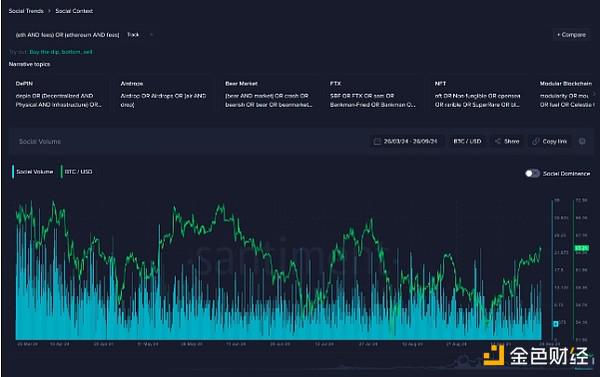This screenshot has width=600, height=377.
Task: Select the FTX narrative topic card
Action: (373, 94)
